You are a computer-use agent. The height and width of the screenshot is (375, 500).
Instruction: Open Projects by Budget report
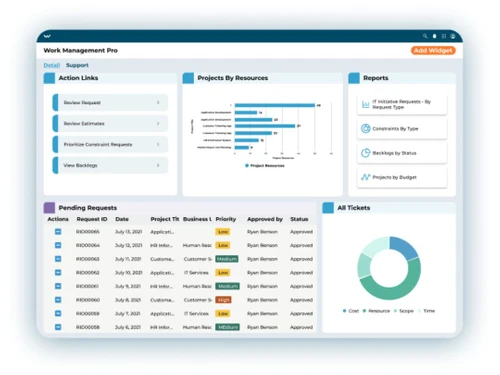tap(402, 177)
